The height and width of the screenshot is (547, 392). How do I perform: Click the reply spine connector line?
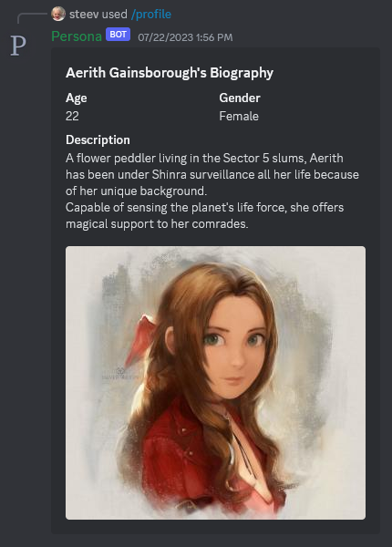tap(32, 18)
